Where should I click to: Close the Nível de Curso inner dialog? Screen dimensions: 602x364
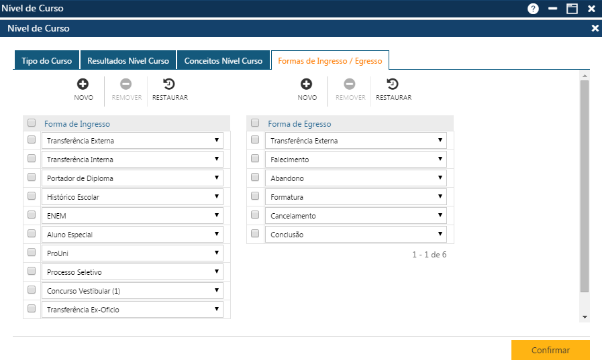pyautogui.click(x=595, y=28)
